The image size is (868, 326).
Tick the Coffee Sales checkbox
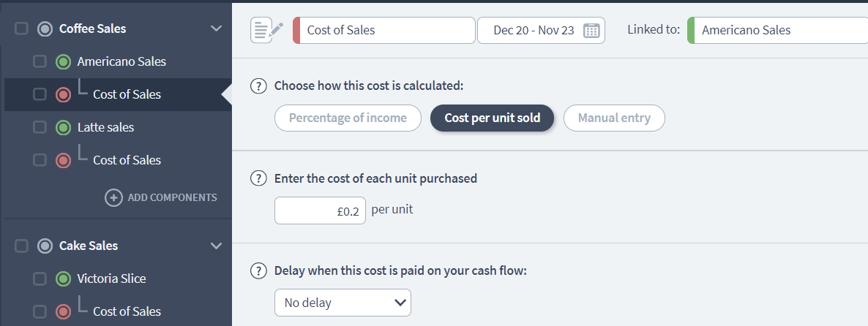point(22,29)
